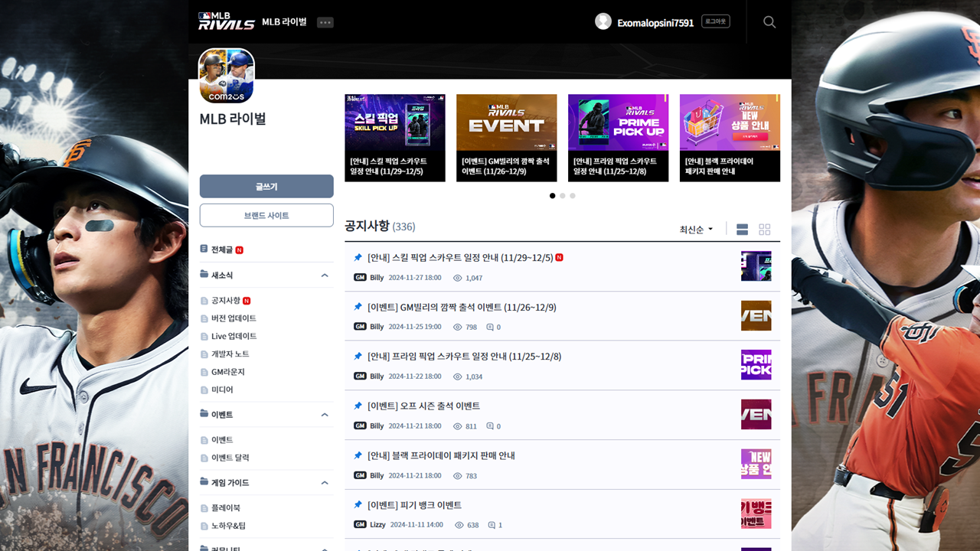Screen dimensions: 980x551
Task: Click the 글쓰기 write button
Action: point(266,187)
